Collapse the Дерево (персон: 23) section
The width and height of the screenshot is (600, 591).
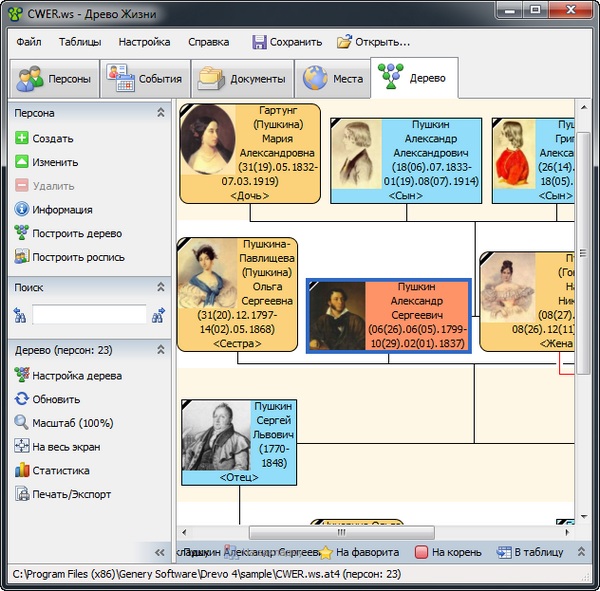coord(160,350)
